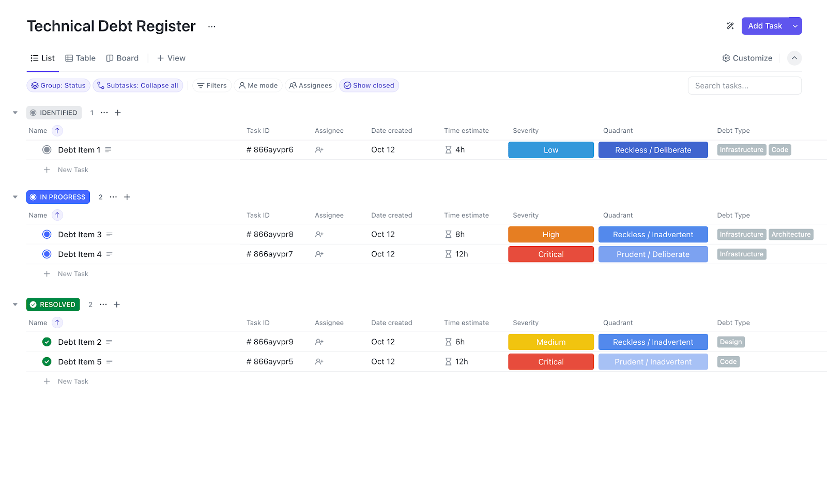The height and width of the screenshot is (504, 827).
Task: Open the description icon next to Debt Item 4
Action: (x=109, y=254)
